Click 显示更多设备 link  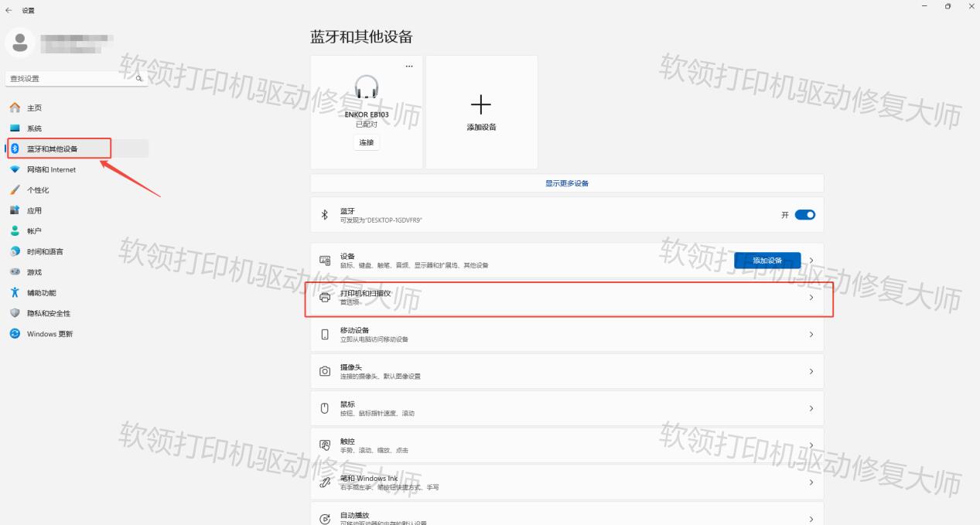(566, 182)
